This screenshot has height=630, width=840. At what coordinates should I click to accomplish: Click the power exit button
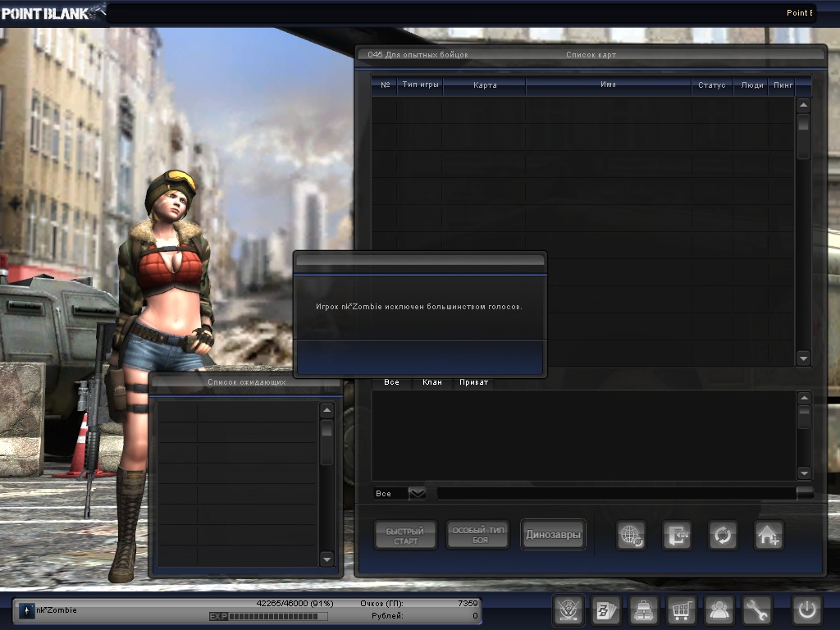coord(806,610)
